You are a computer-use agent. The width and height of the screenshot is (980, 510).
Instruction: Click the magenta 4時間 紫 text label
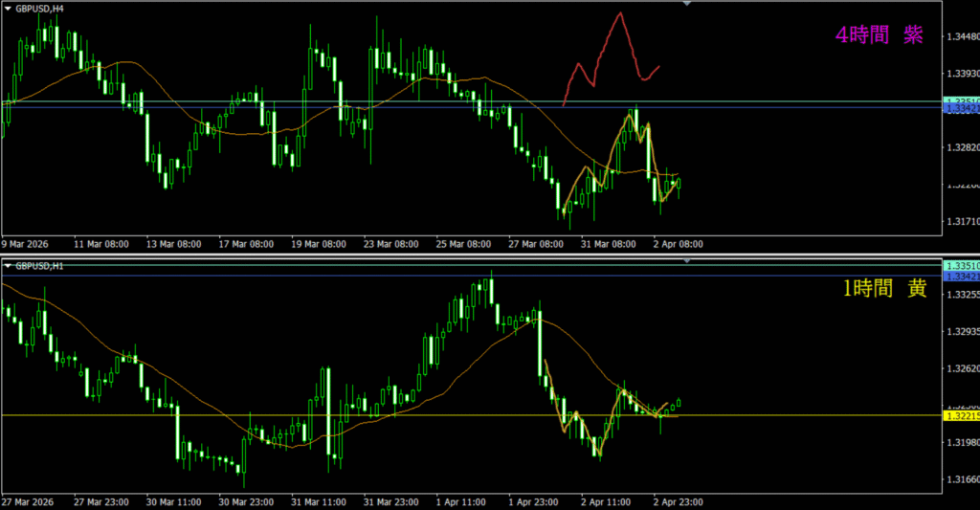tap(879, 35)
